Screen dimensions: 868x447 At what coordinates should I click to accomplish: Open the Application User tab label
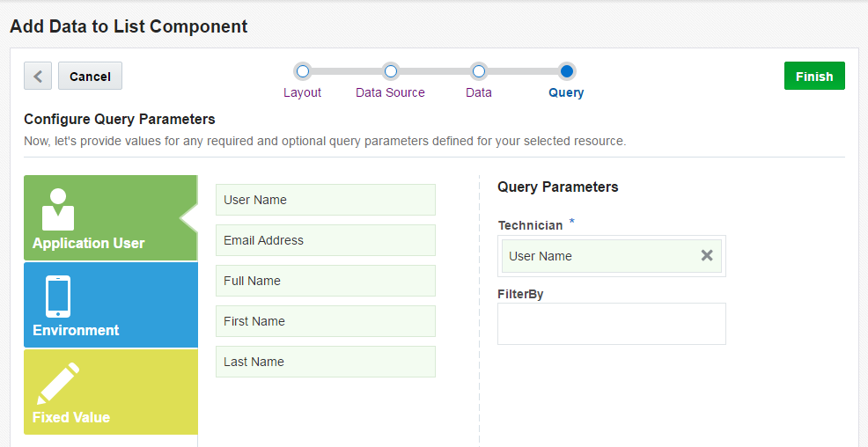(89, 244)
